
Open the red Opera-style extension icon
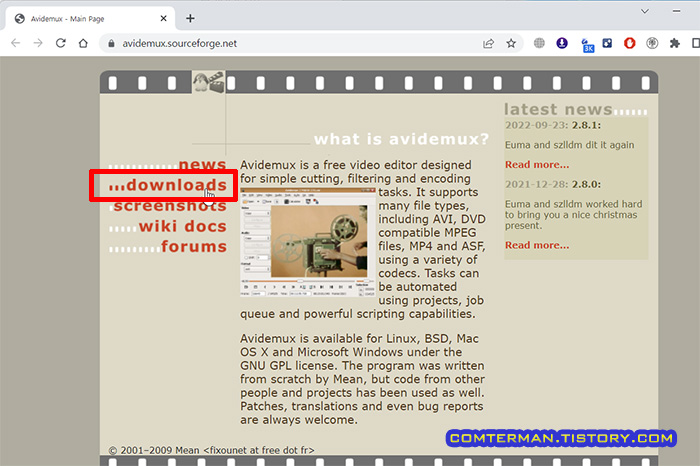(x=629, y=43)
